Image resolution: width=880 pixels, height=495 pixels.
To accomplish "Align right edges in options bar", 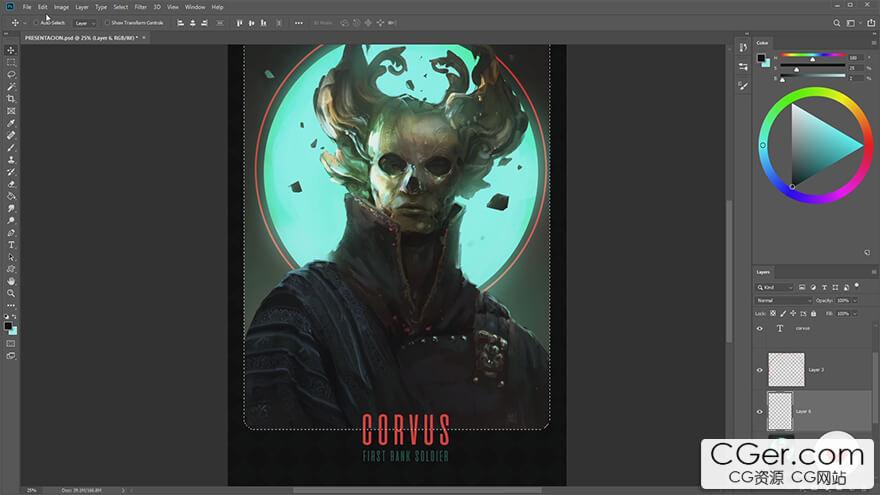I will (204, 23).
